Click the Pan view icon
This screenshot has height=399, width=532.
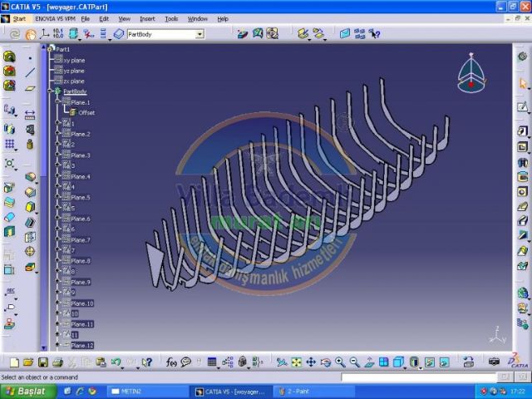tap(311, 362)
